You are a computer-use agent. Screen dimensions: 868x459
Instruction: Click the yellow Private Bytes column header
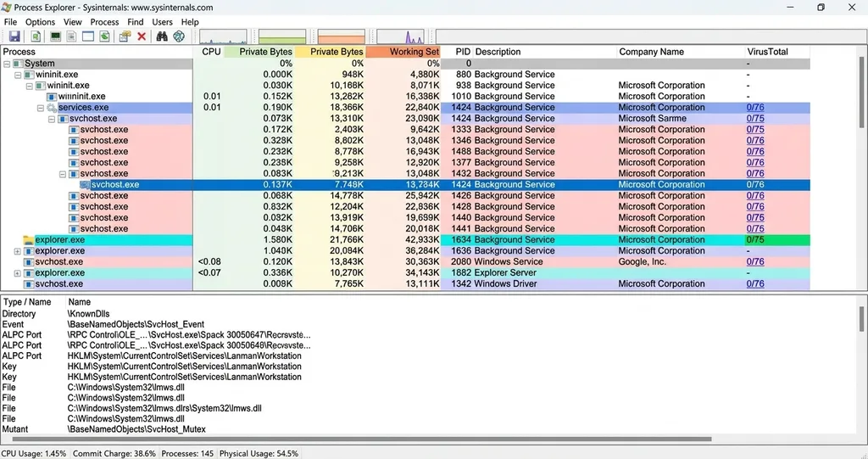(x=330, y=52)
